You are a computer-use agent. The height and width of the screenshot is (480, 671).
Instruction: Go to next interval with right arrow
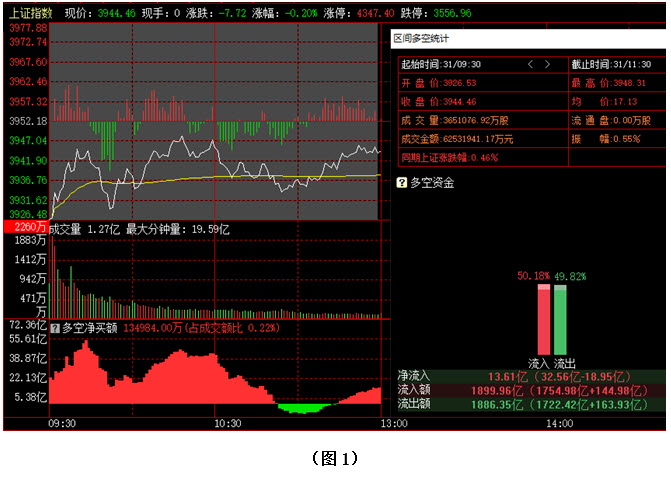[x=547, y=64]
